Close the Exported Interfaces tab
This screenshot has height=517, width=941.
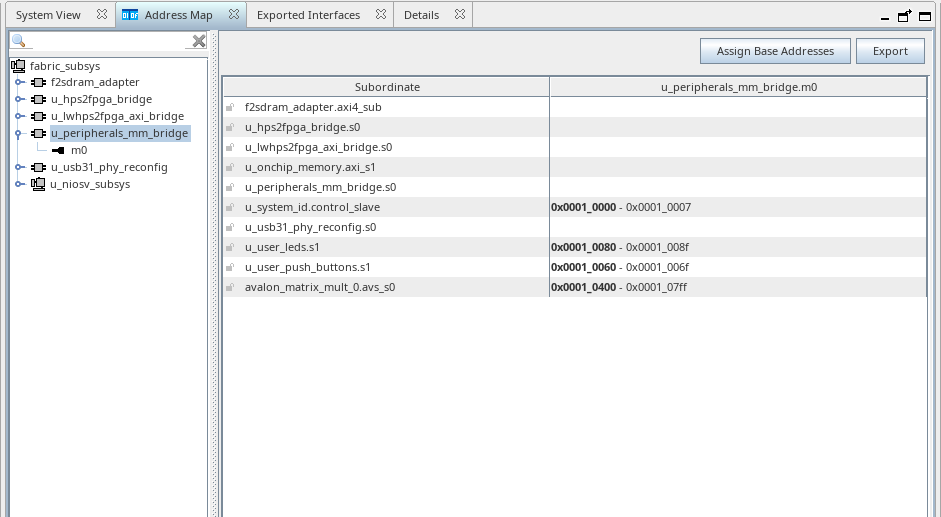tap(381, 14)
